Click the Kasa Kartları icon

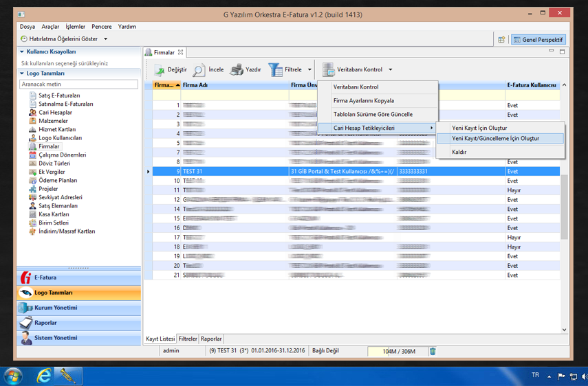click(x=32, y=214)
